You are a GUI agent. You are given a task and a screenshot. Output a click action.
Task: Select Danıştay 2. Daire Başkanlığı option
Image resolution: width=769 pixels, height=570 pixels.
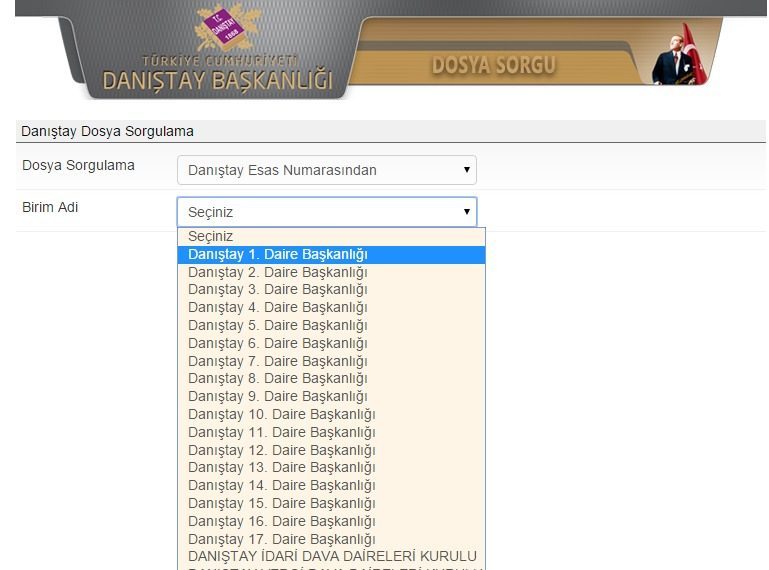(278, 272)
